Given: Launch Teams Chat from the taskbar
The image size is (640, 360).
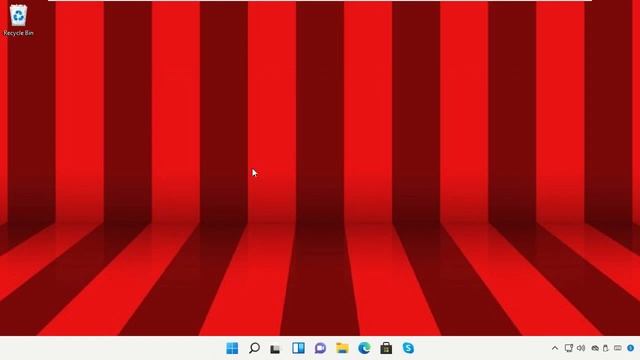Looking at the screenshot, I should tap(320, 348).
